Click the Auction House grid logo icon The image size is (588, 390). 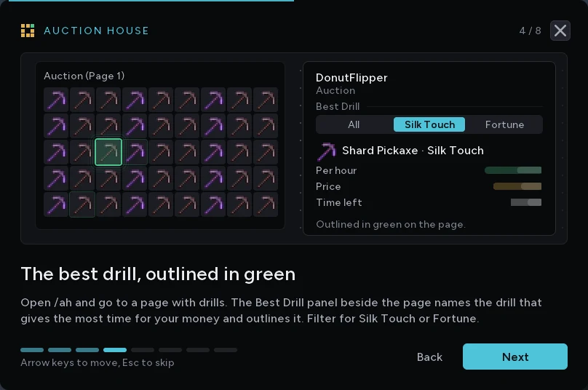click(28, 31)
